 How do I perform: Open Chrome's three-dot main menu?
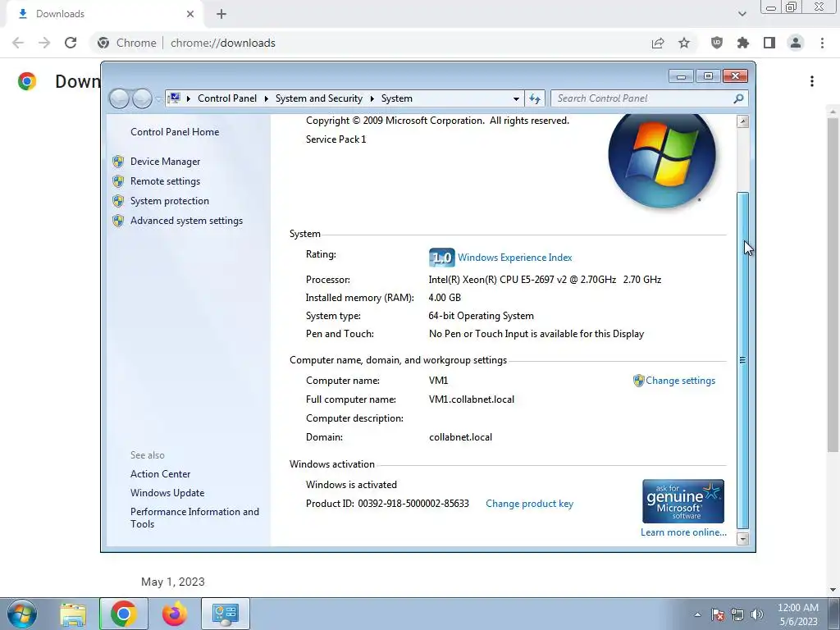coord(822,43)
